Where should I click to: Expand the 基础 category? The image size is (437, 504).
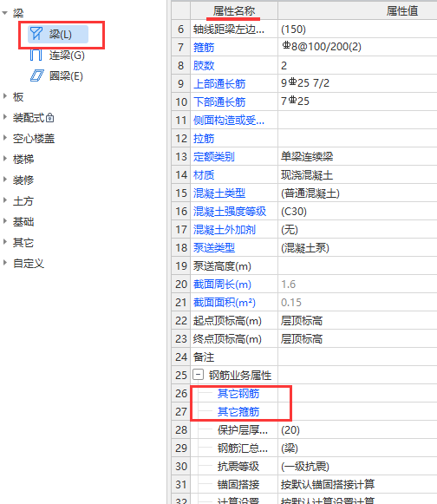coord(5,221)
